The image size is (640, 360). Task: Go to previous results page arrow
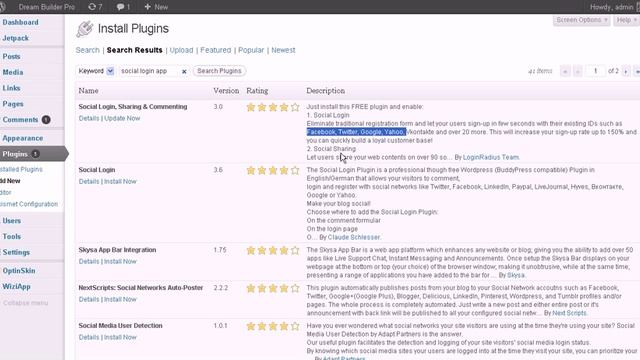[577, 71]
